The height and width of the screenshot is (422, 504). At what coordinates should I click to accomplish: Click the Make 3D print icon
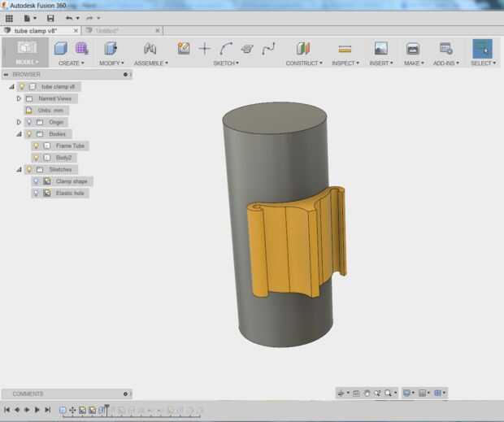tap(412, 49)
